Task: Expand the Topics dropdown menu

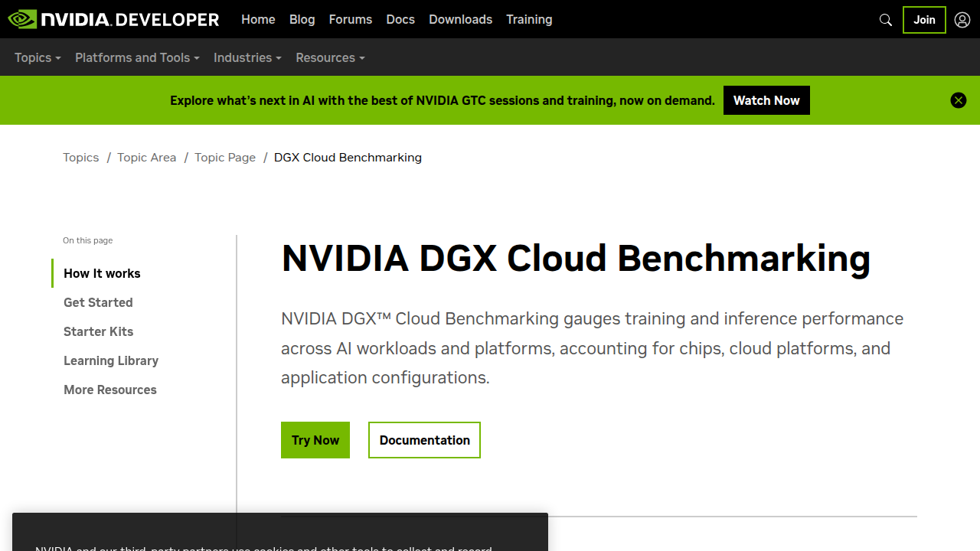Action: pos(38,57)
